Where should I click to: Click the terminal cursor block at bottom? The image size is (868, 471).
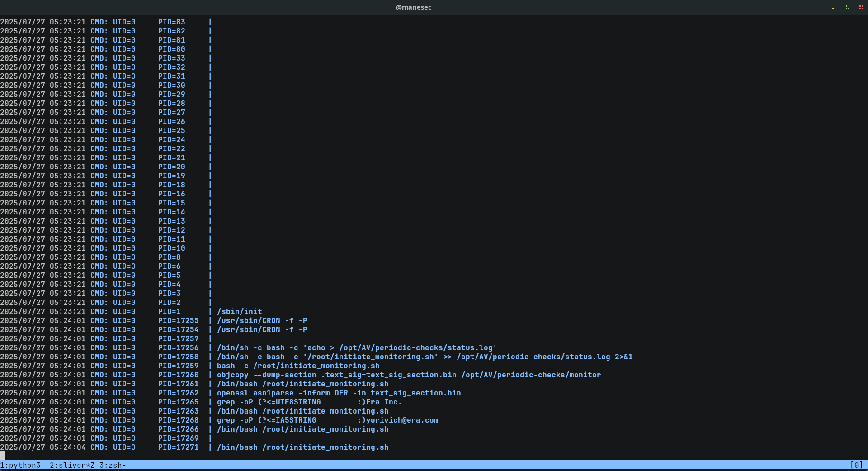(2, 456)
